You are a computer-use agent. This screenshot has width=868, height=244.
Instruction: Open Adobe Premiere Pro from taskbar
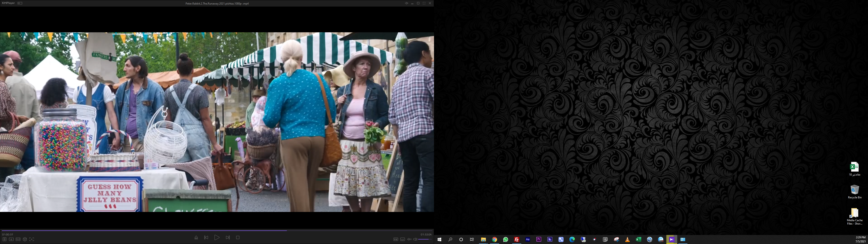tap(539, 239)
